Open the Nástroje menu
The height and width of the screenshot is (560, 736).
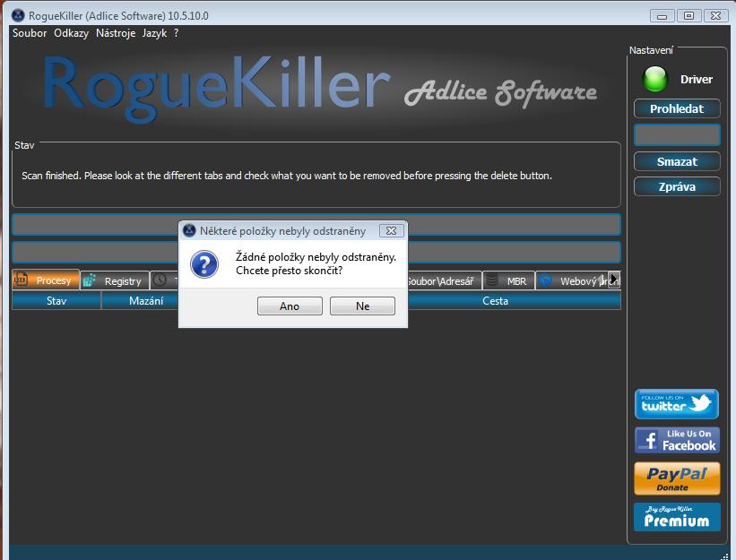tap(116, 33)
